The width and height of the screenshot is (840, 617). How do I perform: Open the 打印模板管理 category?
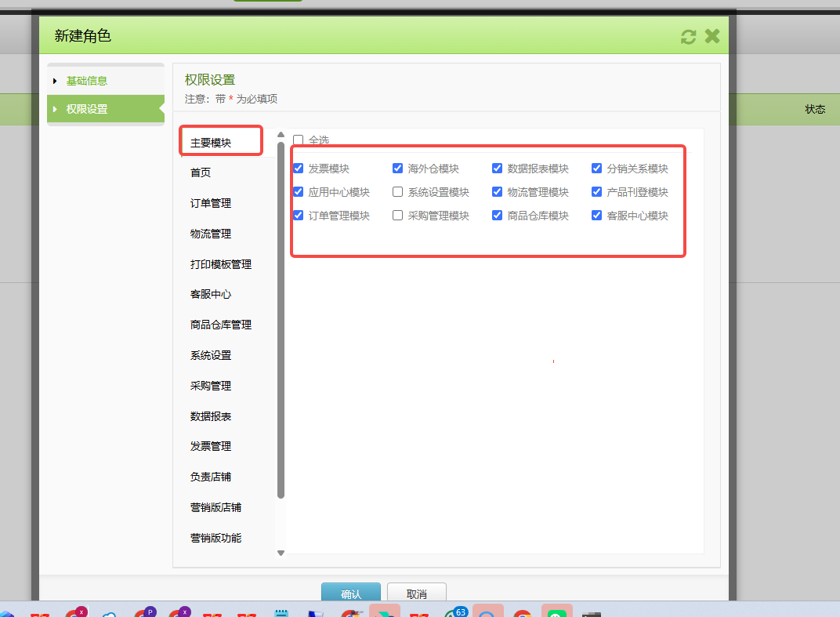(219, 263)
